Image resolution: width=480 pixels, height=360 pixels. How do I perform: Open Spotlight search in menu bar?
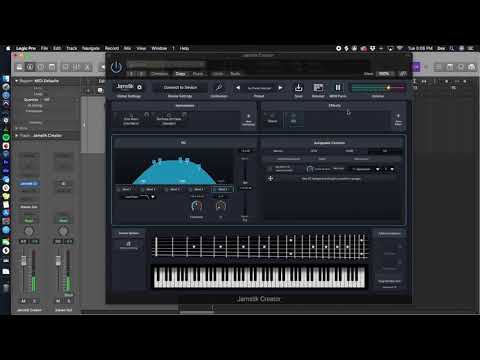tap(452, 48)
